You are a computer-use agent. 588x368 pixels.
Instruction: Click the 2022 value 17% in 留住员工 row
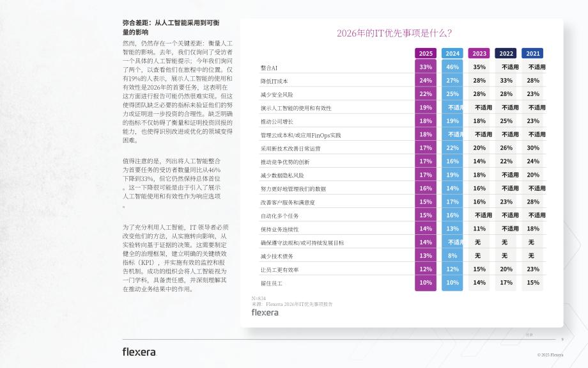[506, 283]
